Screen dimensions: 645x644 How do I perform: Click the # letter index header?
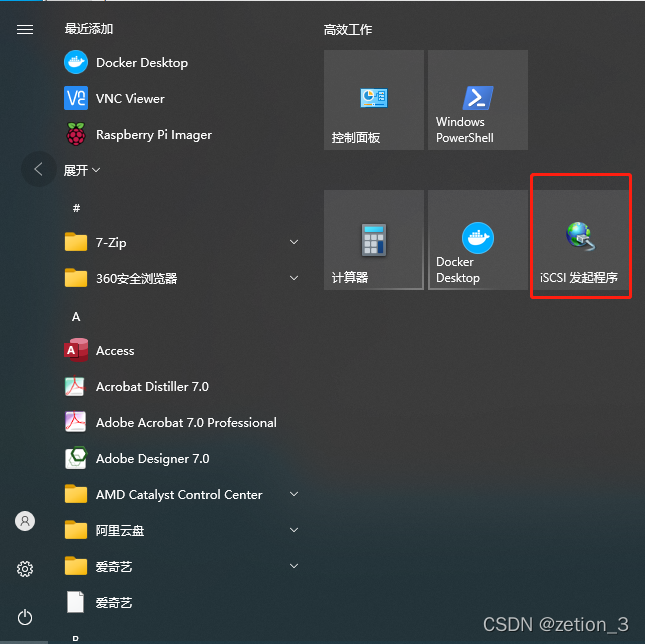[x=76, y=208]
